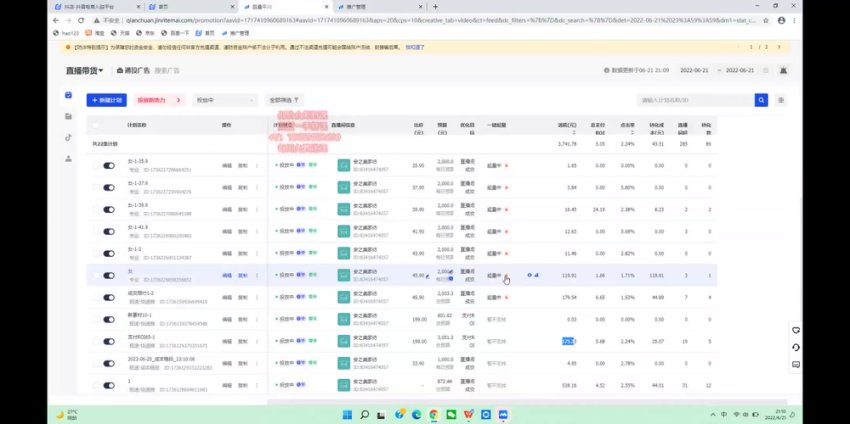Viewport: 850px width, 424px height.
Task: Open the taskbar search magnifier
Action: point(365,415)
